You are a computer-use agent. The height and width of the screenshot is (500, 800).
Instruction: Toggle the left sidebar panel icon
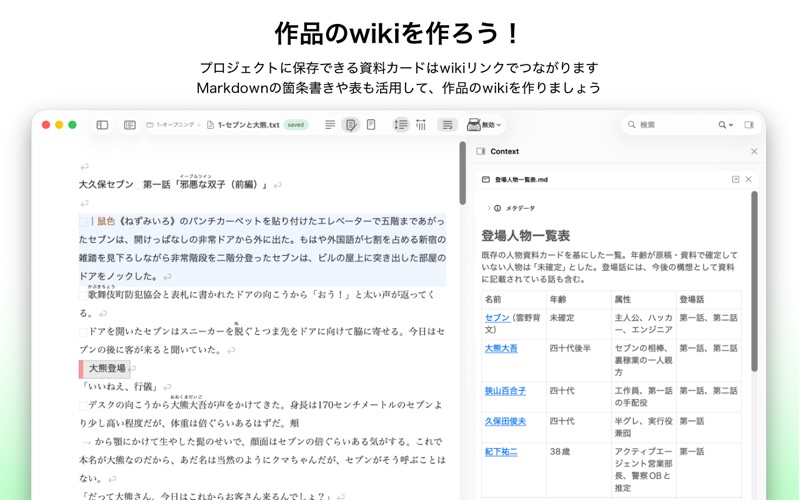[x=102, y=125]
